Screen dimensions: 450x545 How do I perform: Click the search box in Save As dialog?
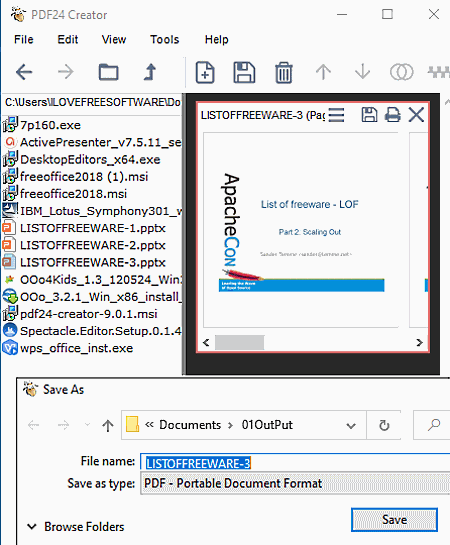click(x=432, y=425)
